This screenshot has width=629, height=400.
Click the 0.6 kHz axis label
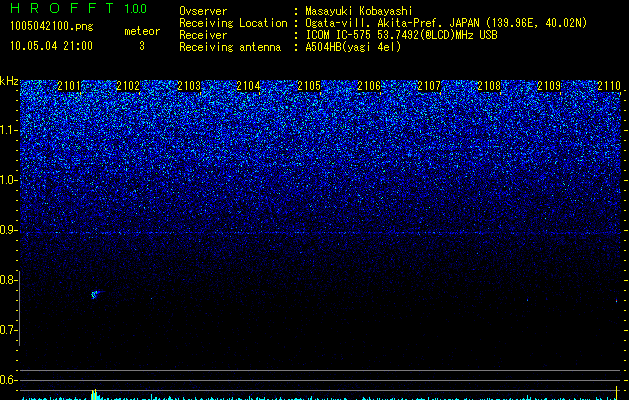(x=8, y=380)
